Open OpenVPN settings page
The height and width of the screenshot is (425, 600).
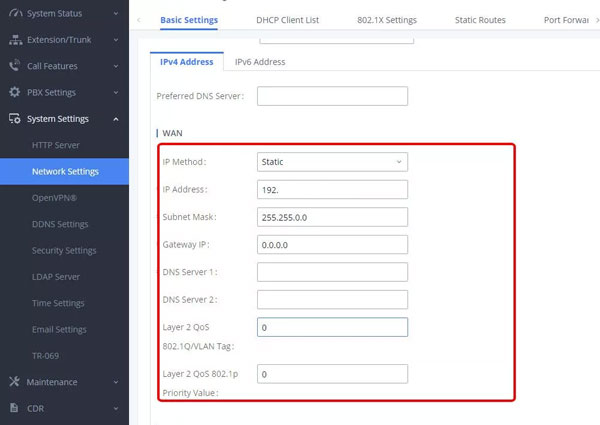(54, 198)
